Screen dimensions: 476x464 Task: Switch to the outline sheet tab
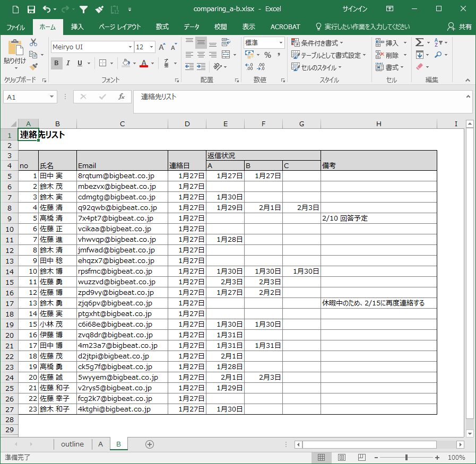point(72,444)
